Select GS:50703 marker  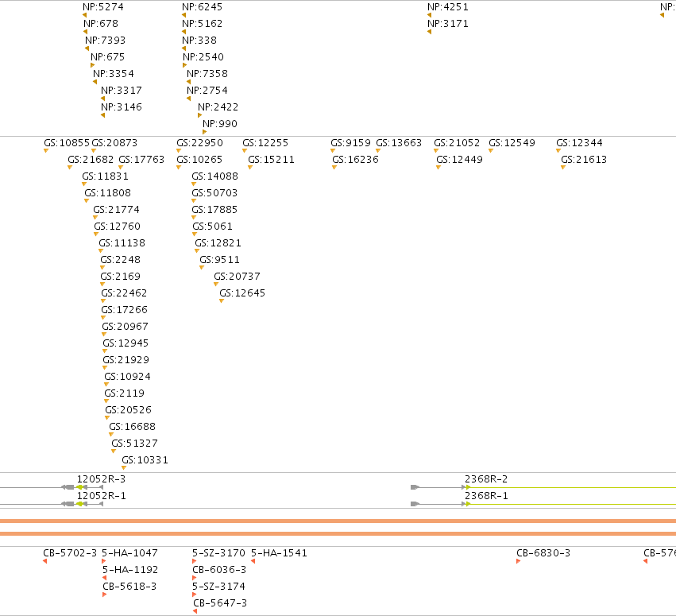click(x=214, y=193)
